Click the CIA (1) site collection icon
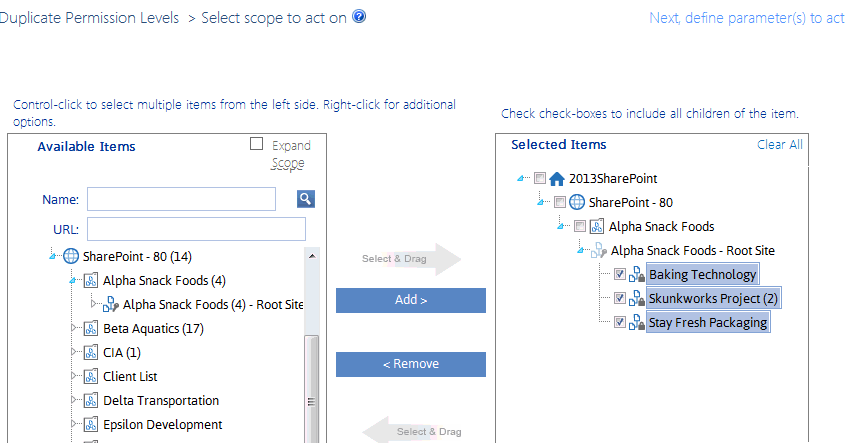 91,353
